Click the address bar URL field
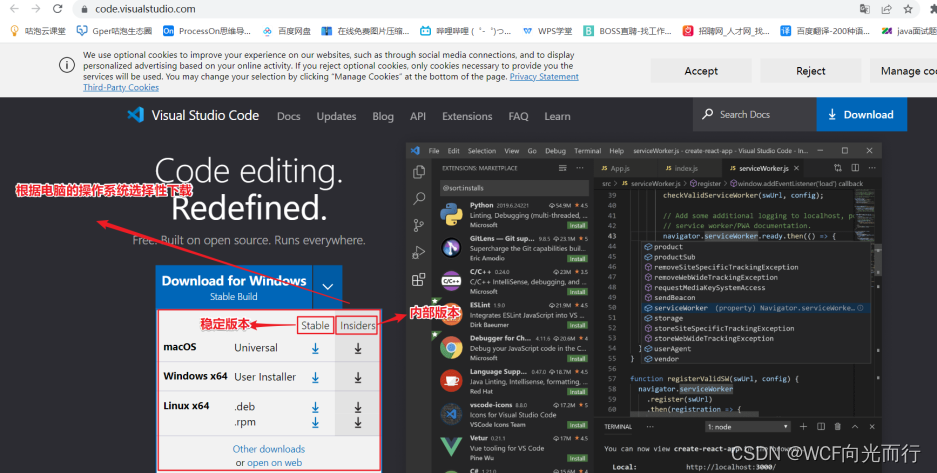This screenshot has width=937, height=473. (466, 9)
